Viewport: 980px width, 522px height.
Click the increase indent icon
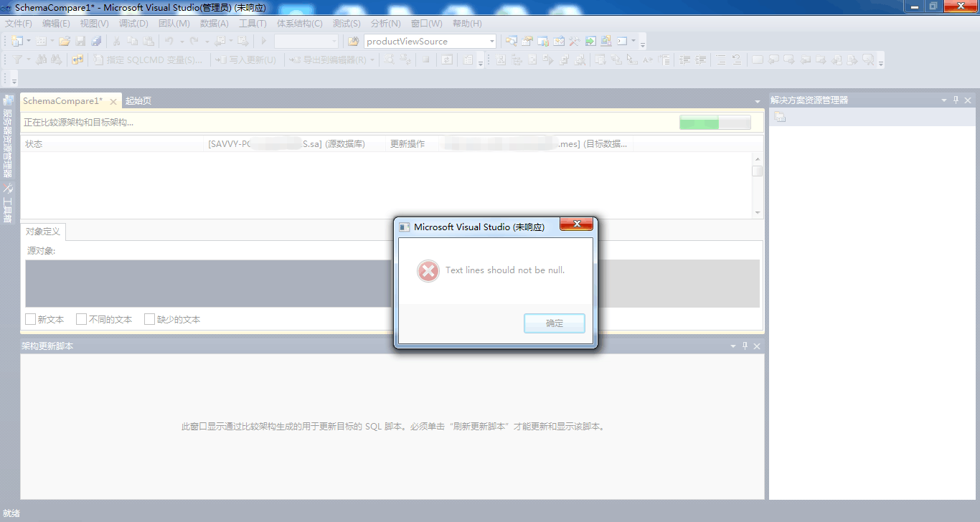[701, 60]
